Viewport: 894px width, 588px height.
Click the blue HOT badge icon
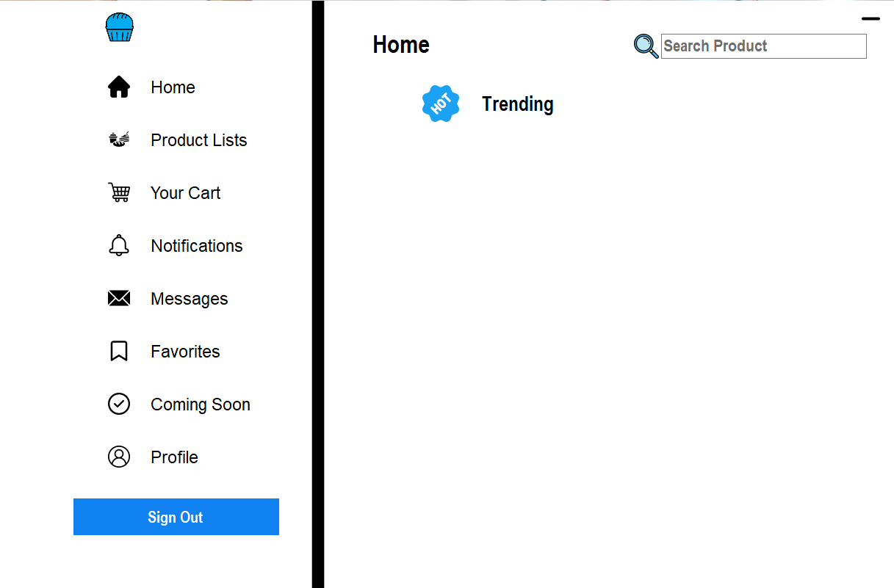click(441, 104)
